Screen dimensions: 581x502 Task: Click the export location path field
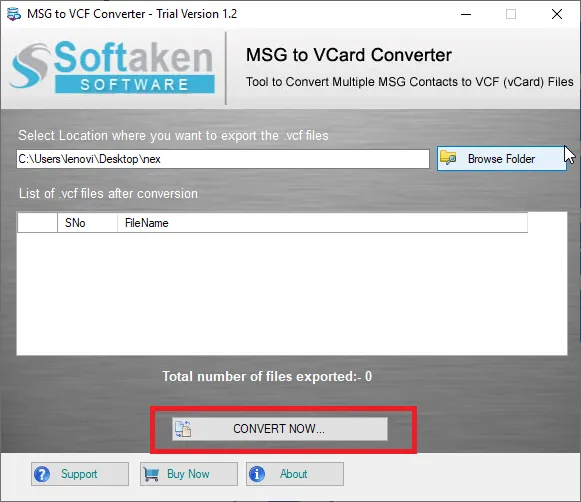click(223, 159)
